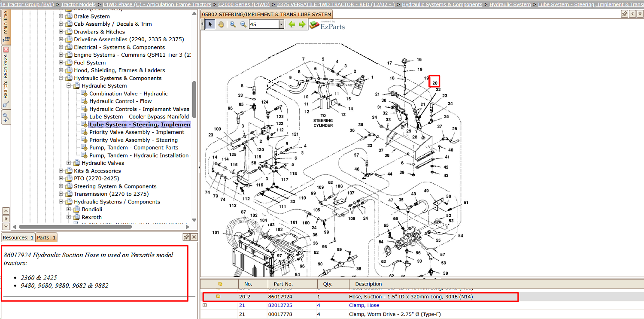Collapse Hydraulic Systems & Components node
Image resolution: width=644 pixels, height=319 pixels.
coord(61,78)
